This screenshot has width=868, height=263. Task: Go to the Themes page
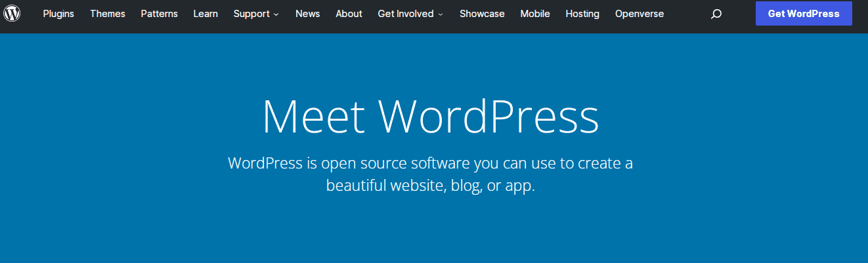[x=107, y=14]
